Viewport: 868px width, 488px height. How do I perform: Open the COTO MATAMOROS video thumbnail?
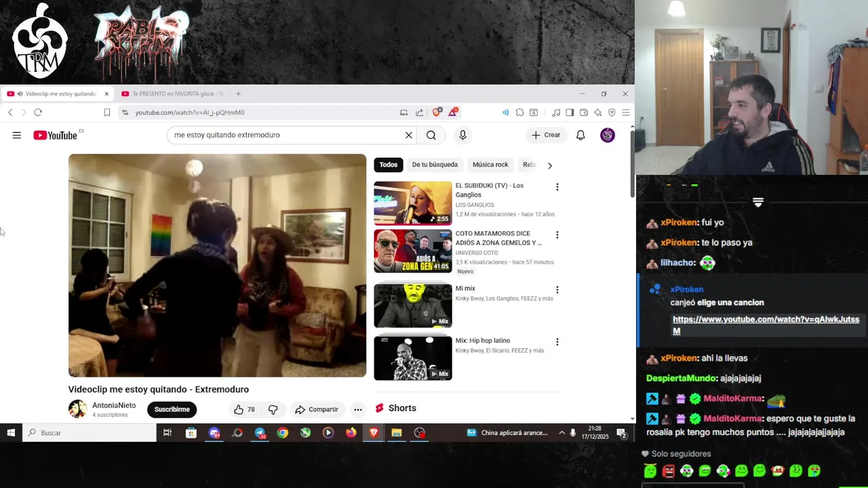[x=412, y=251]
